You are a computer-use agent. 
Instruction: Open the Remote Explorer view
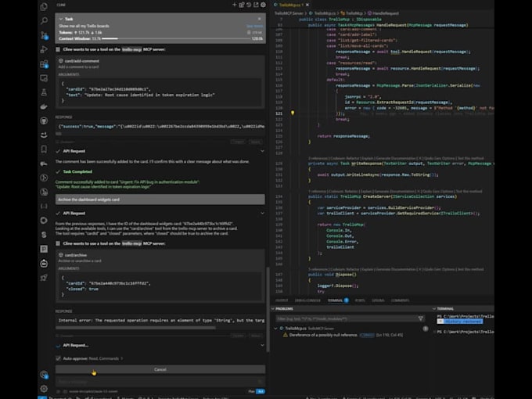pyautogui.click(x=44, y=78)
